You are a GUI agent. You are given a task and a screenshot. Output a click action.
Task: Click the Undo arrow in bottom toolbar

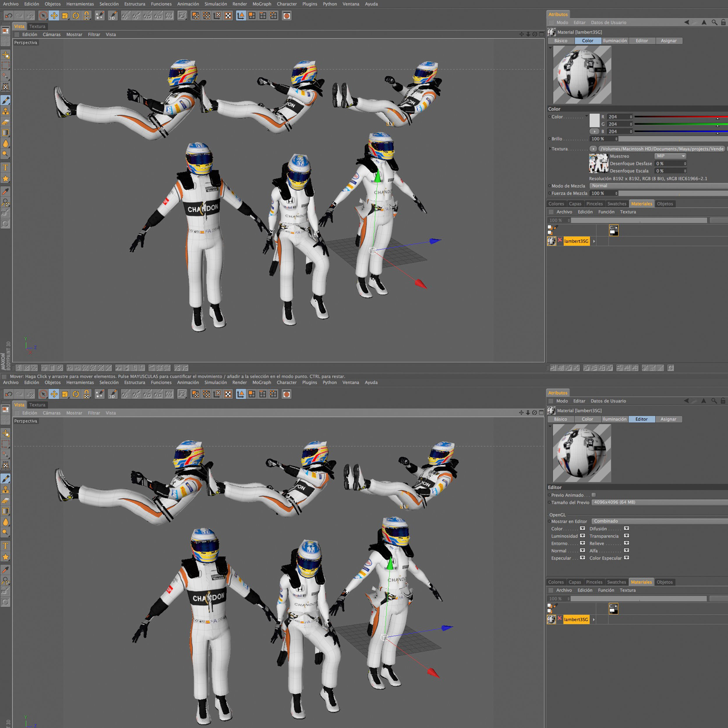click(8, 394)
